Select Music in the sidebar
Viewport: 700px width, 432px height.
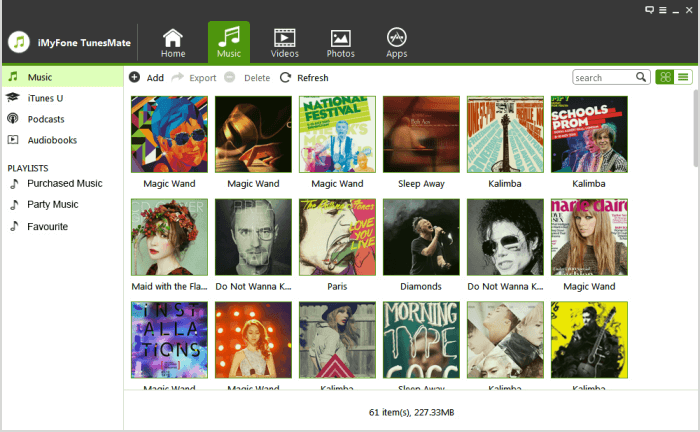coord(62,77)
